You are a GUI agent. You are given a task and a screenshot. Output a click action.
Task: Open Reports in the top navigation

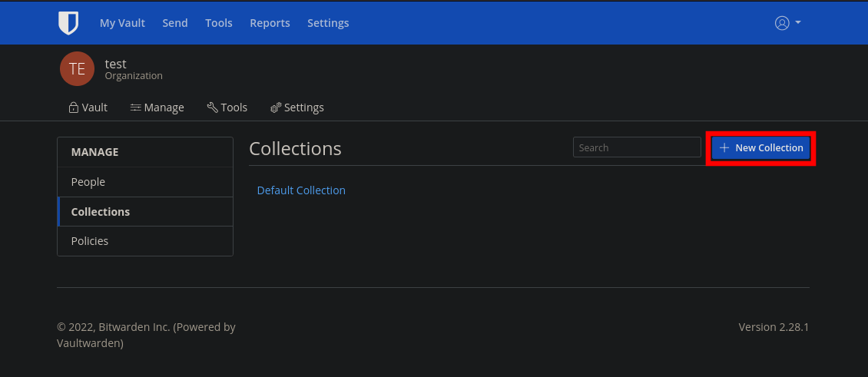270,23
